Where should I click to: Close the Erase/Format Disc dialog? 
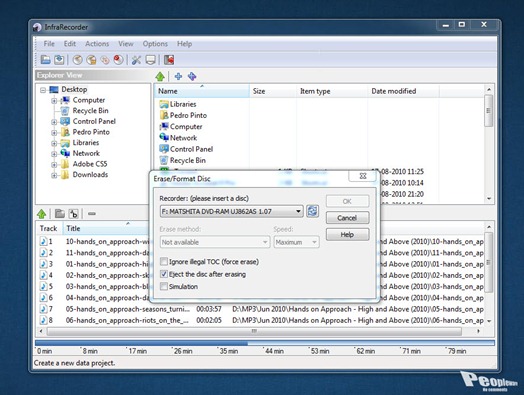[x=363, y=176]
